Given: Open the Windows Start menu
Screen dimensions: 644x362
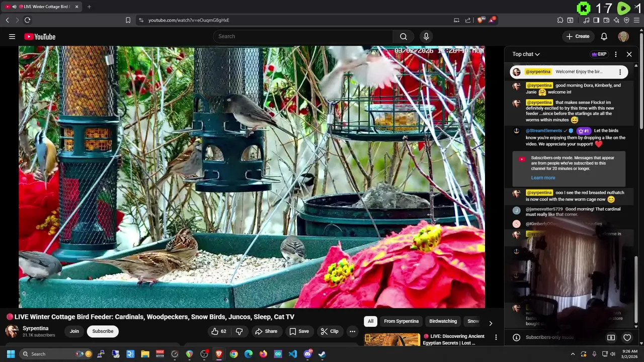Looking at the screenshot, I should 11,354.
